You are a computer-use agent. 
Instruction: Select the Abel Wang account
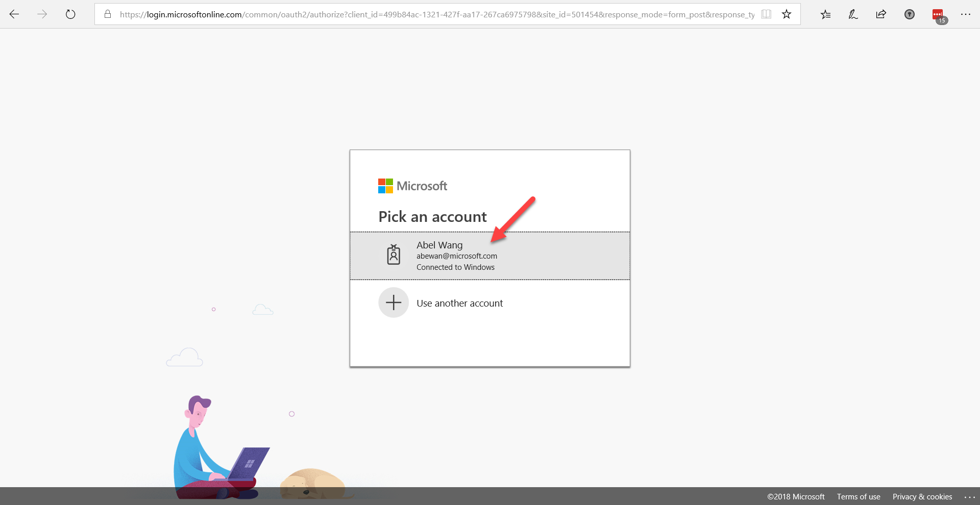pos(490,256)
